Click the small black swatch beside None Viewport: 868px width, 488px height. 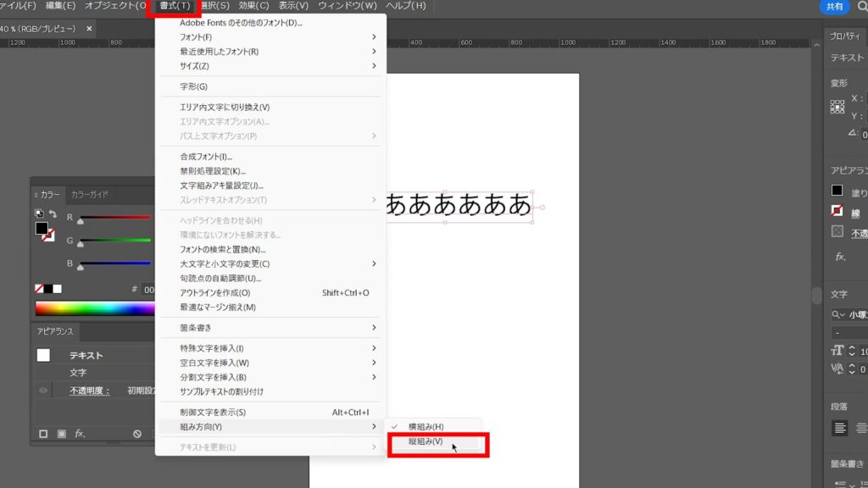point(48,289)
